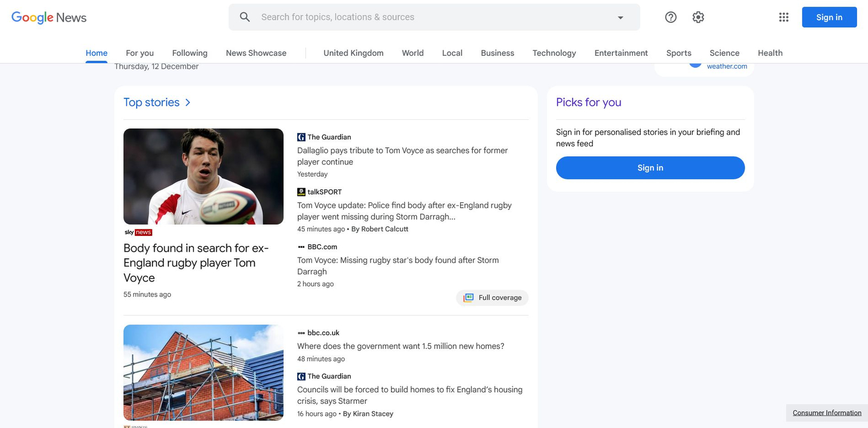This screenshot has height=428, width=868.
Task: Click the 'By Robert Calcutt' byline
Action: [380, 229]
